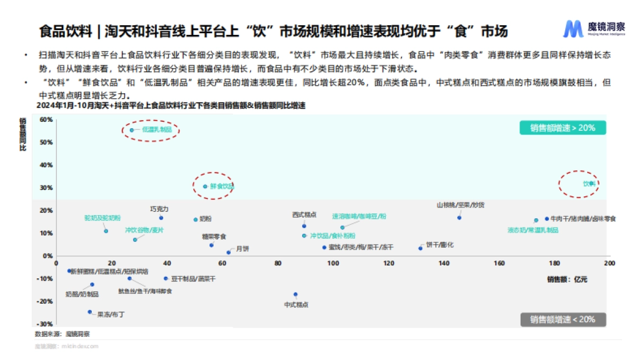
Task: Click the 山核桃/坚果/炒货 data point
Action: pos(459,218)
